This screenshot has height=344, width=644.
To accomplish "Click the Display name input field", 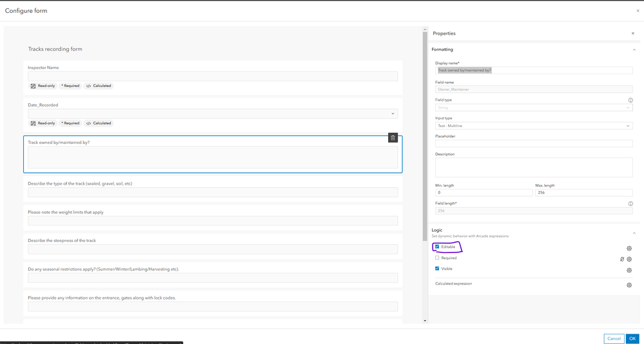I will pyautogui.click(x=534, y=70).
